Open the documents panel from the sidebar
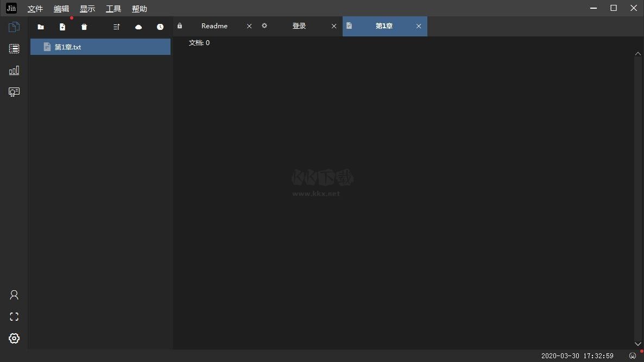644x362 pixels. pyautogui.click(x=14, y=27)
